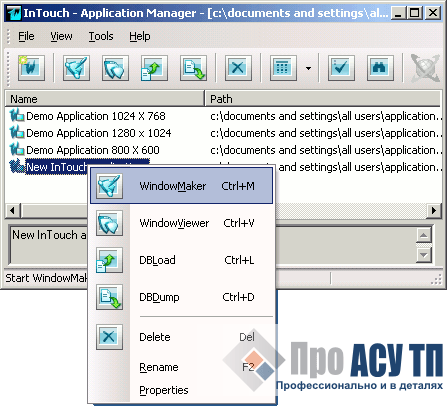Image resolution: width=447 pixels, height=407 pixels.
Task: Launch WindowMaker from the toolbar
Action: tap(76, 68)
